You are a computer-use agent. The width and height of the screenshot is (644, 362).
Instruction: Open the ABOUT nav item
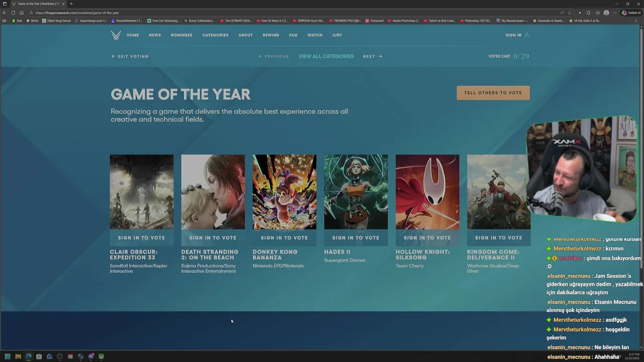[246, 35]
